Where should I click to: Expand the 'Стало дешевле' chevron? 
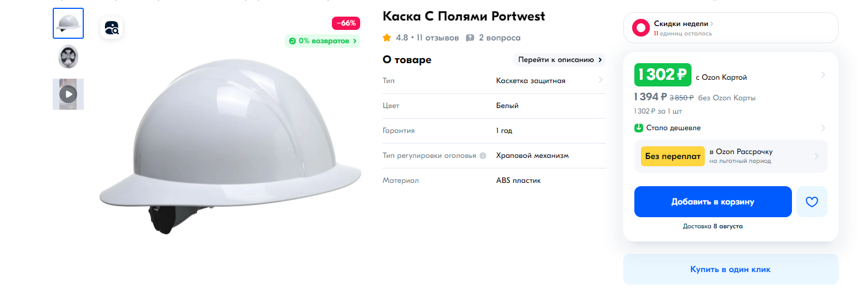(x=823, y=128)
